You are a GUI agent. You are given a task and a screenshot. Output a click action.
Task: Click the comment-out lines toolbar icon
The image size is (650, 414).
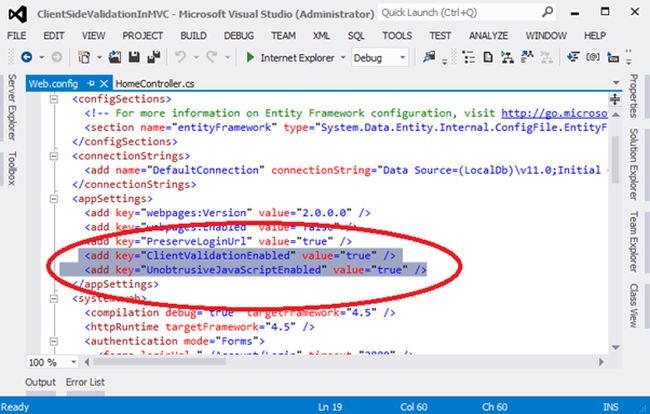573,57
